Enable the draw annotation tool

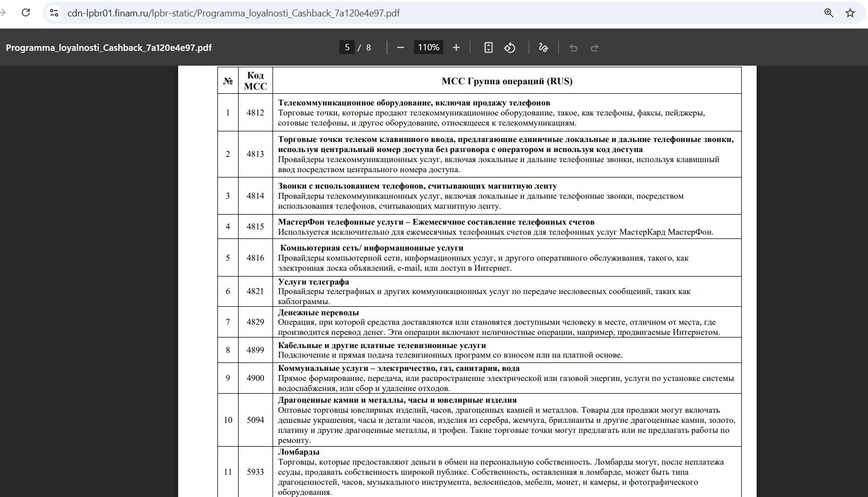[543, 48]
